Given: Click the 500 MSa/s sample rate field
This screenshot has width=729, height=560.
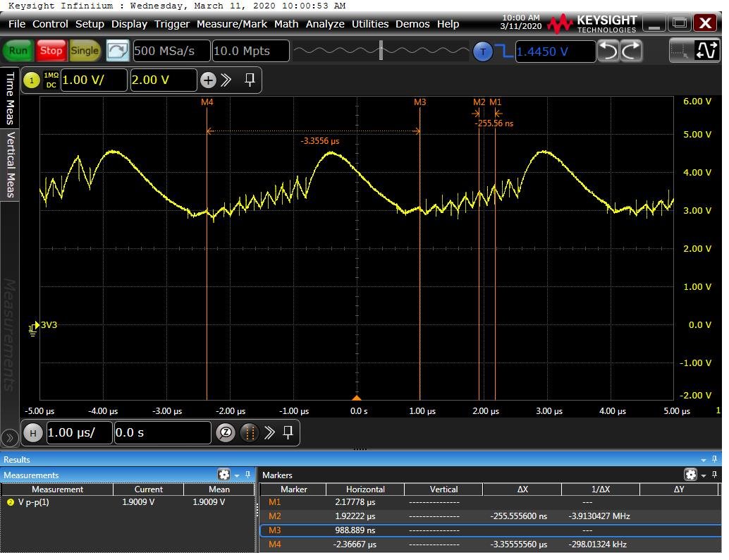Looking at the screenshot, I should (171, 51).
